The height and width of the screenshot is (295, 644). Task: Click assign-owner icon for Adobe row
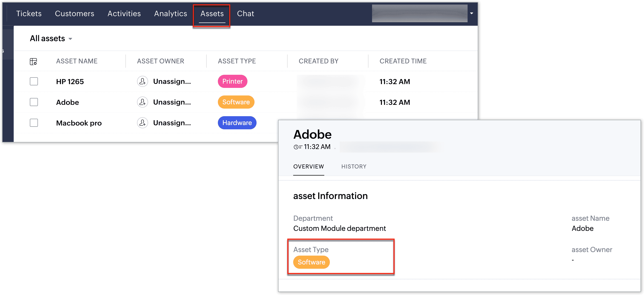click(x=143, y=102)
